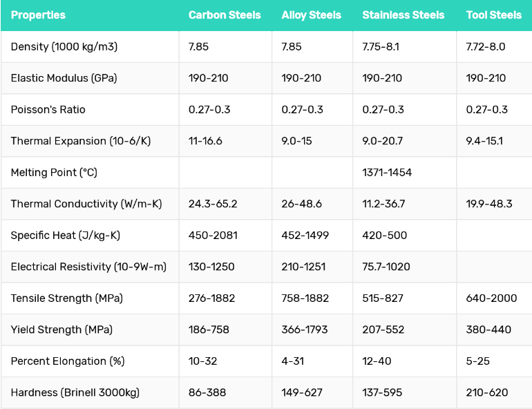Image resolution: width=532 pixels, height=409 pixels.
Task: Click the Percent Elongation (%) row label
Action: 67,361
